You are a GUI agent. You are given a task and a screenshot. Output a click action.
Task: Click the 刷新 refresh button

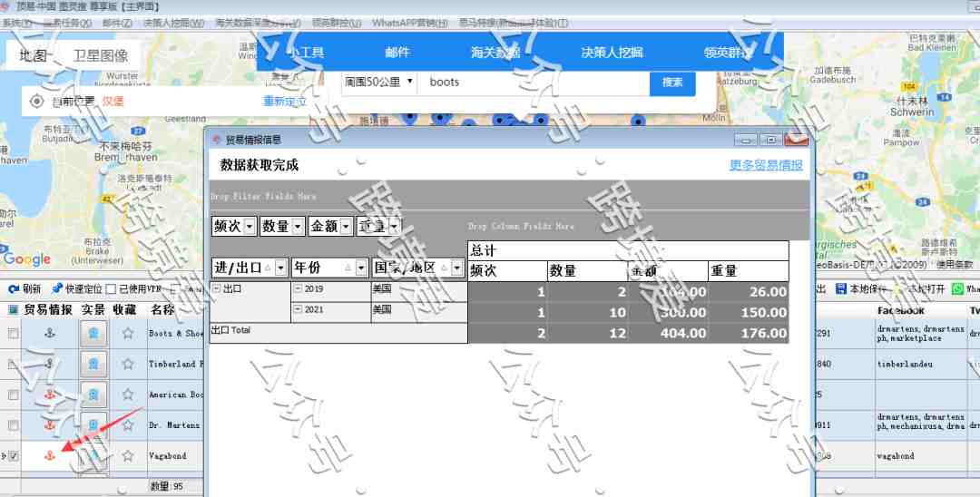25,289
